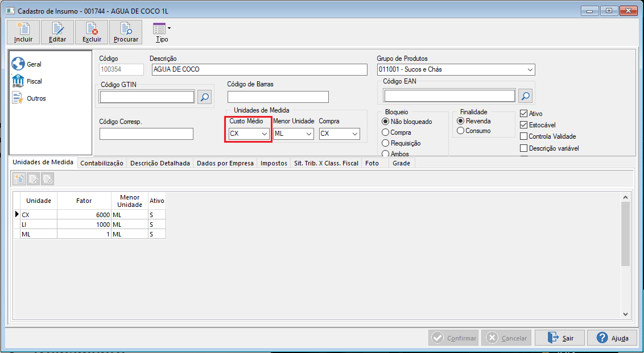Open the Descrição Detalhada tab

[160, 163]
